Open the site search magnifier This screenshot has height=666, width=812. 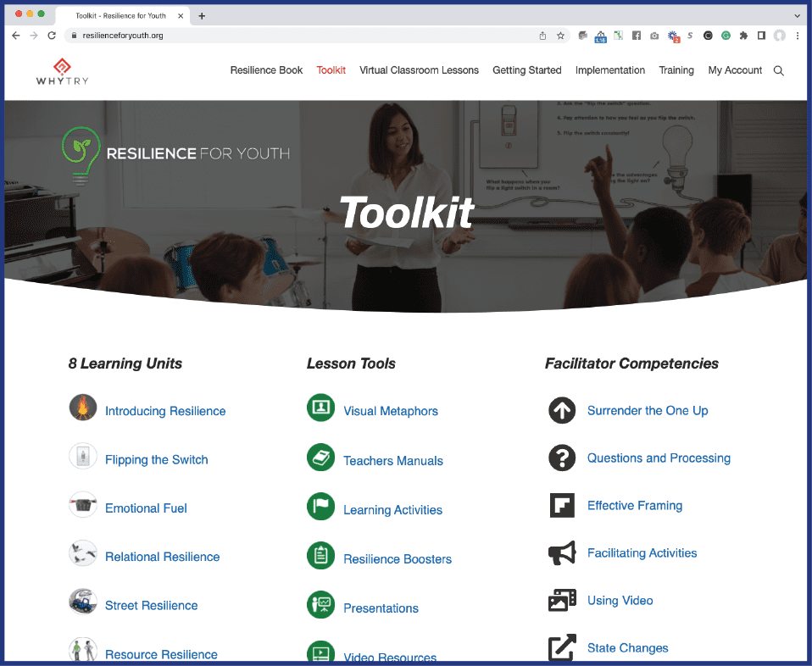tap(778, 70)
